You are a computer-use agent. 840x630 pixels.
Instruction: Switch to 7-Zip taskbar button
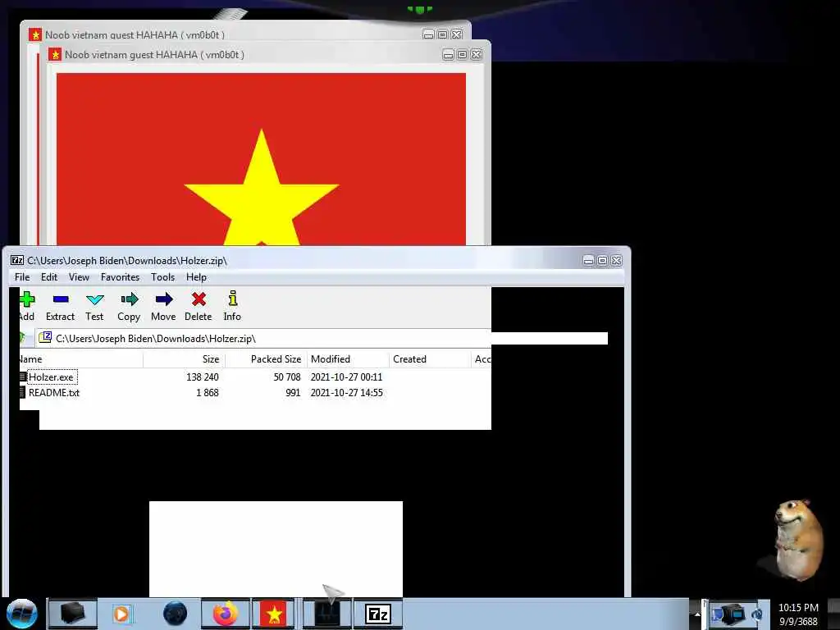point(377,614)
